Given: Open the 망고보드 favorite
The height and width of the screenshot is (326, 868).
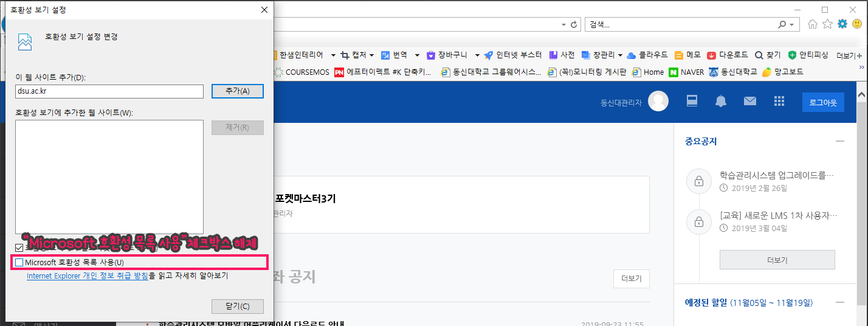Looking at the screenshot, I should [x=782, y=72].
